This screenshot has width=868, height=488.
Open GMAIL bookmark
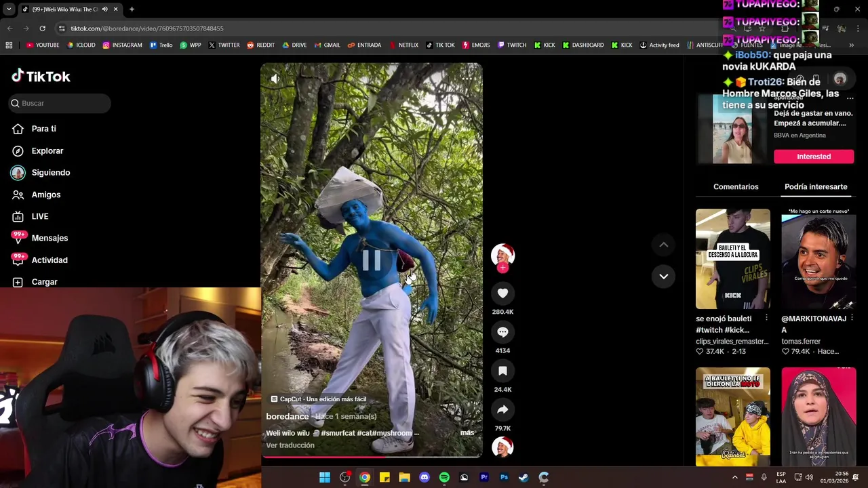tap(328, 45)
